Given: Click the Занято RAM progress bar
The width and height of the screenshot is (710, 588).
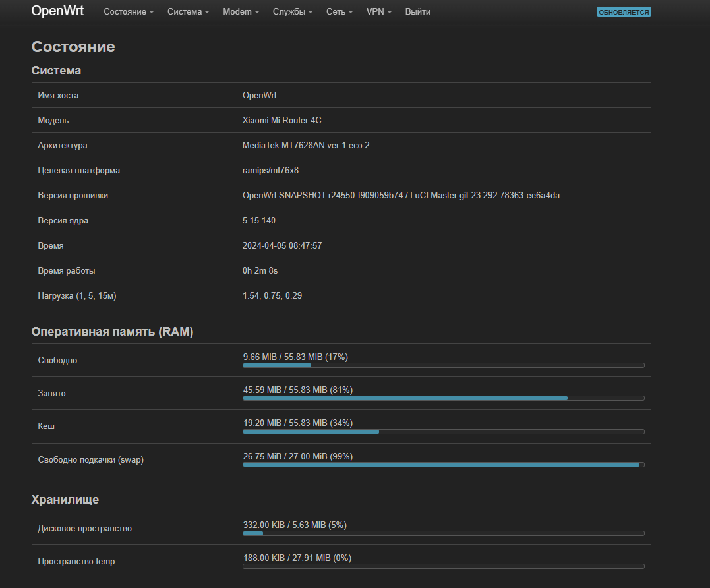Looking at the screenshot, I should (444, 398).
